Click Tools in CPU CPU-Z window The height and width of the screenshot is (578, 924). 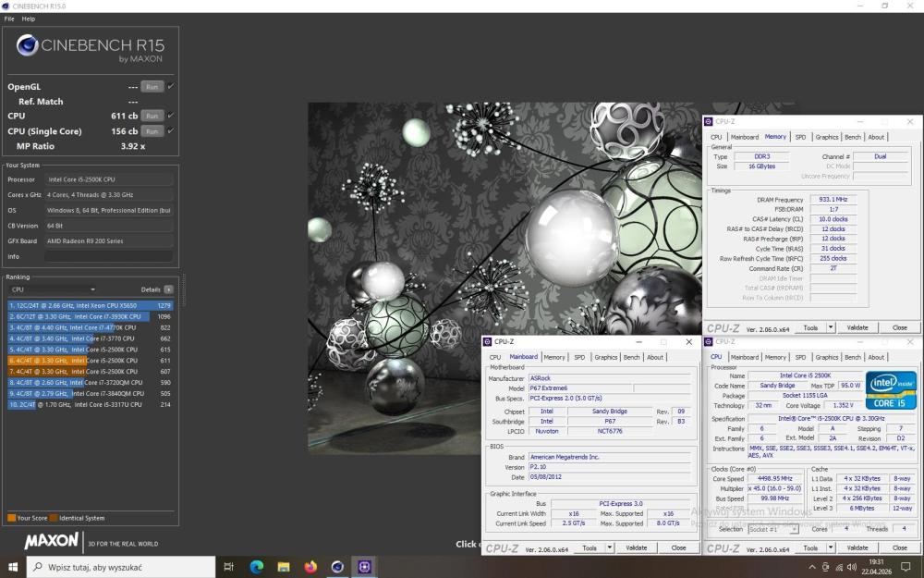(x=811, y=547)
